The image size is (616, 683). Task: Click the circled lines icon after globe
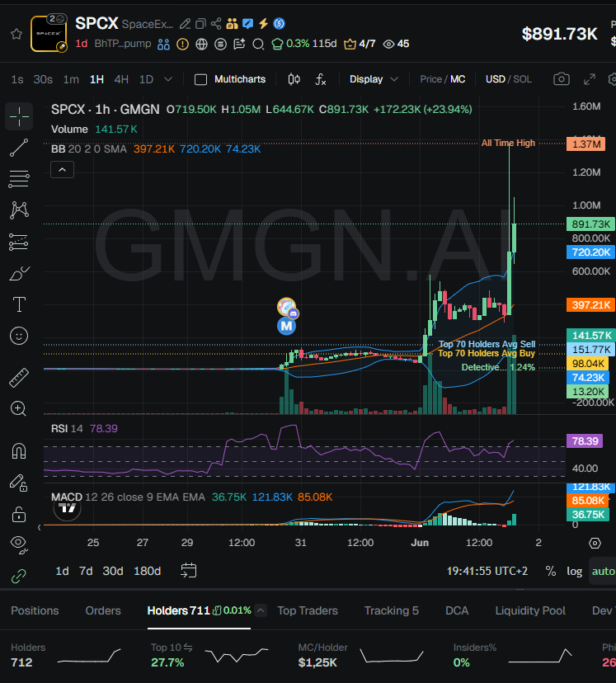221,44
